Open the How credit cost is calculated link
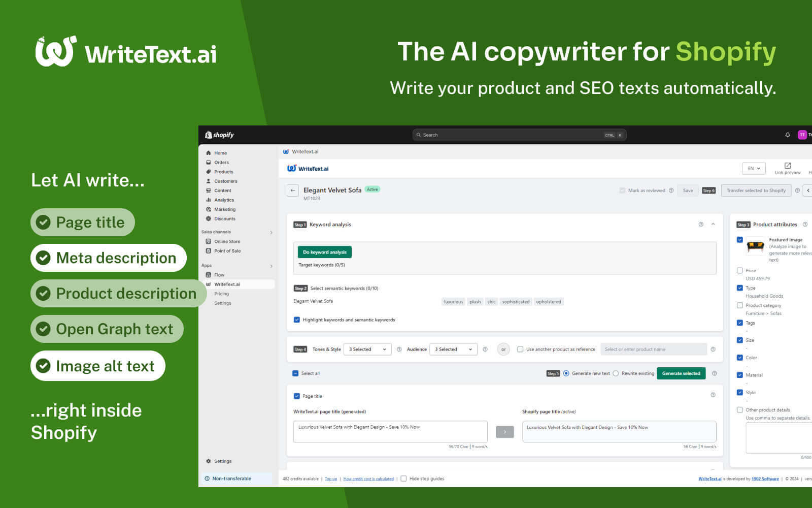 click(368, 479)
